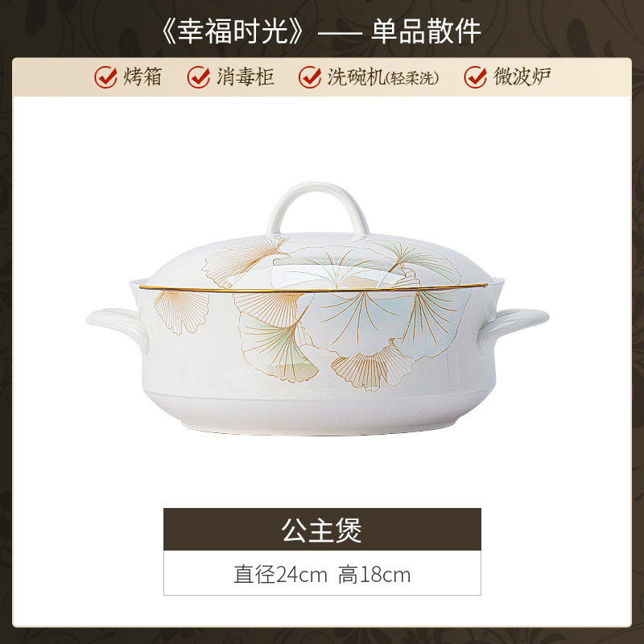
Task: Click the 直径24cm 高18cm dimensions text
Action: (322, 574)
